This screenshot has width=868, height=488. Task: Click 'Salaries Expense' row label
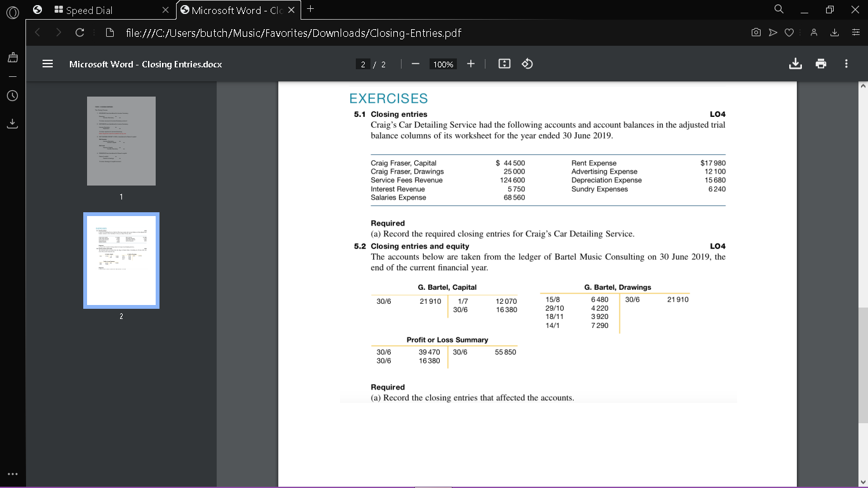coord(398,198)
